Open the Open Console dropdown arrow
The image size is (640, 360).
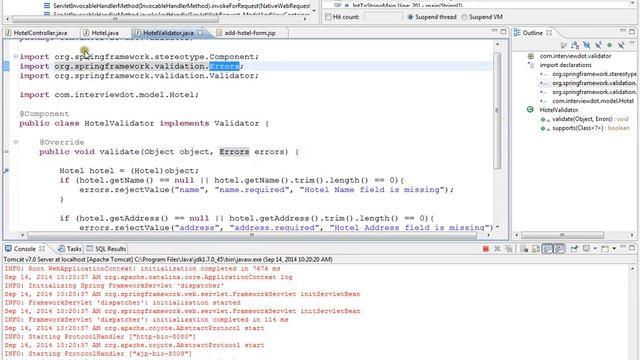point(614,248)
